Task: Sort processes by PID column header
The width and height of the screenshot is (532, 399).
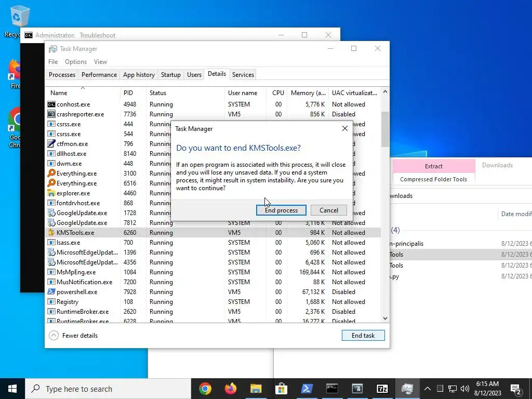Action: (133, 92)
